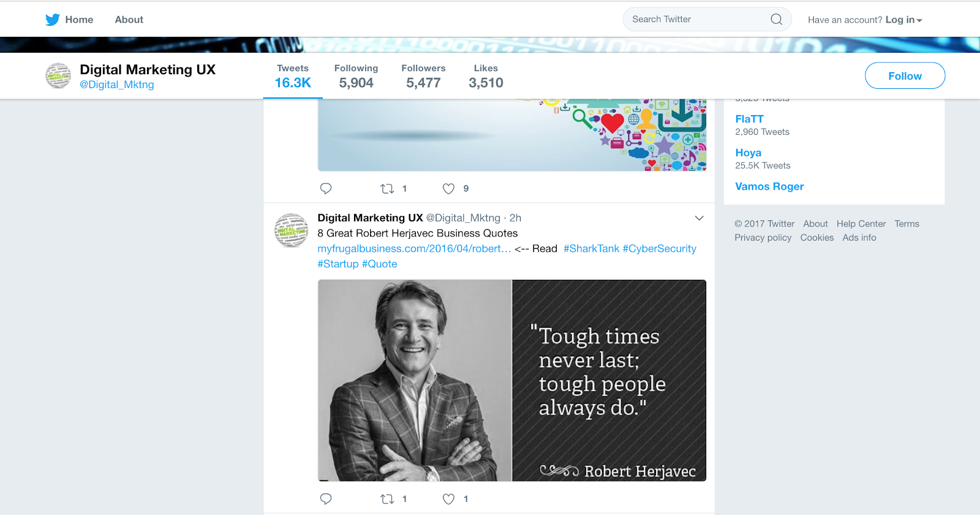980x515 pixels.
Task: Click the "25.5K Tweets" count under Hoya
Action: pyautogui.click(x=763, y=165)
